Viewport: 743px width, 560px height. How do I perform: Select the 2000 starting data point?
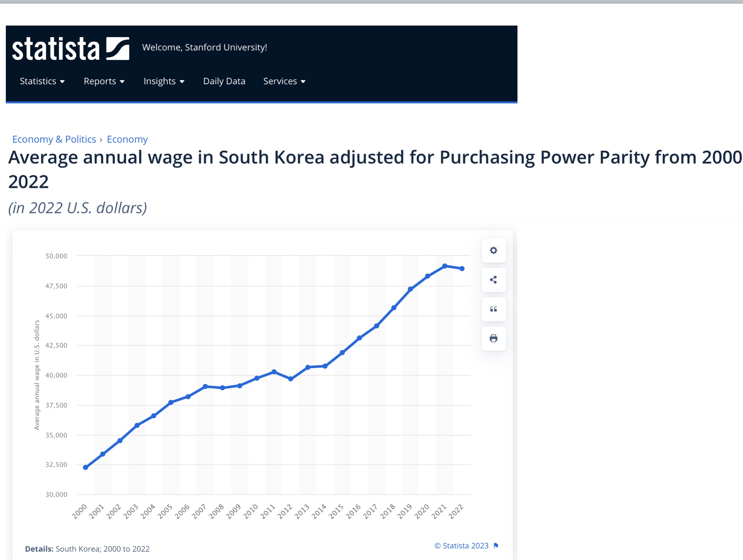tap(85, 467)
